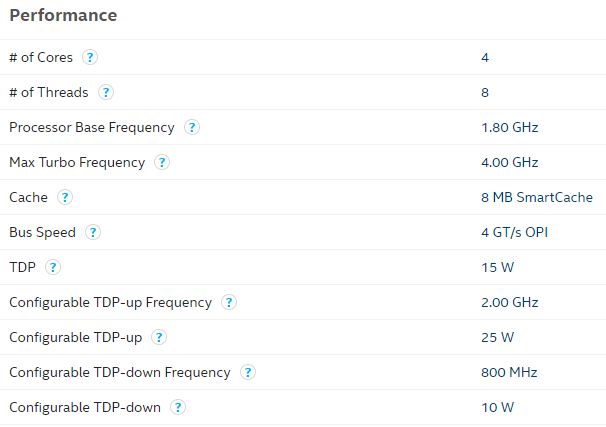
Task: Click the 4.00 GHz turbo frequency value
Action: tap(509, 162)
